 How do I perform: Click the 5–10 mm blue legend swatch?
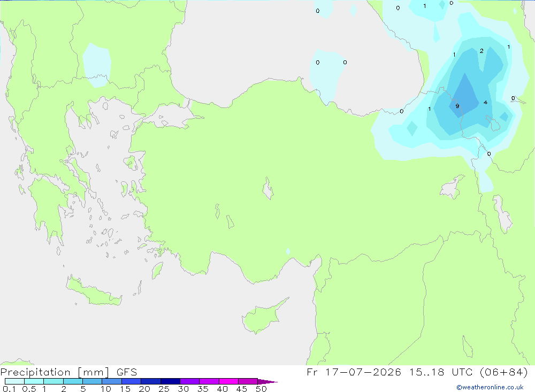click(x=93, y=381)
